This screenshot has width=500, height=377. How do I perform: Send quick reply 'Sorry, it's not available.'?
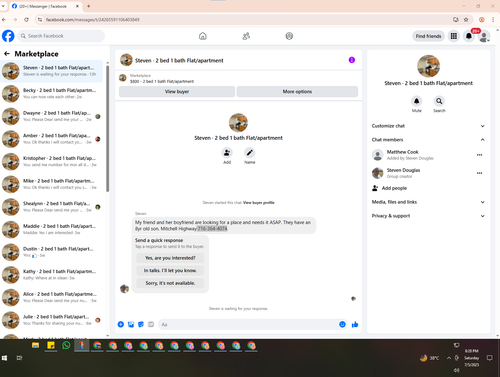170,283
